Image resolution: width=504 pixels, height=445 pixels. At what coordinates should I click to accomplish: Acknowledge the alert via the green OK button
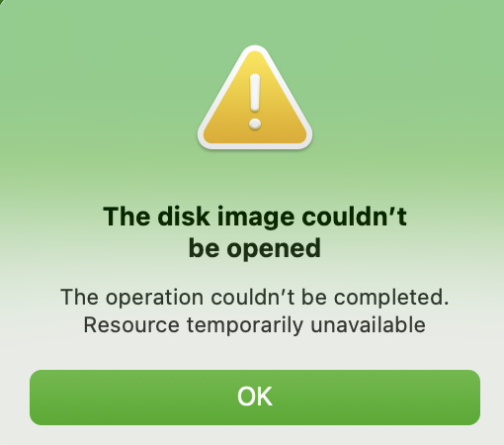click(255, 398)
